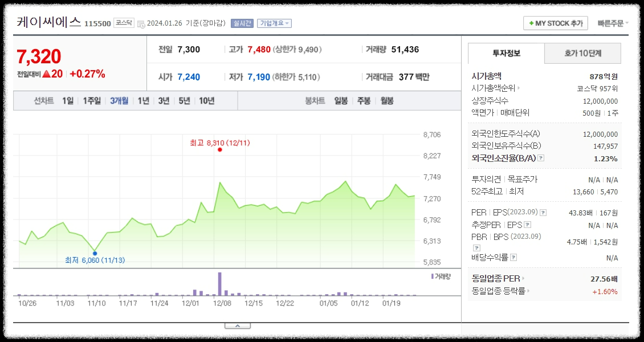Collapse the chart panel with the up chevron
This screenshot has height=342, width=644.
click(238, 326)
